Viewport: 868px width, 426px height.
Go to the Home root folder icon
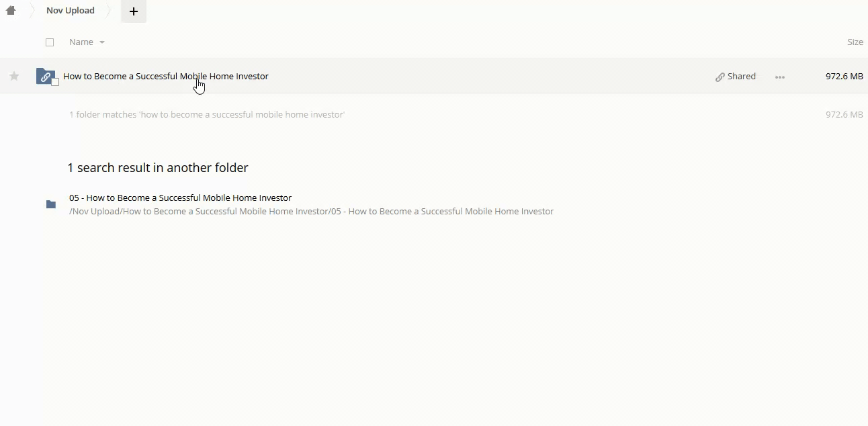11,11
